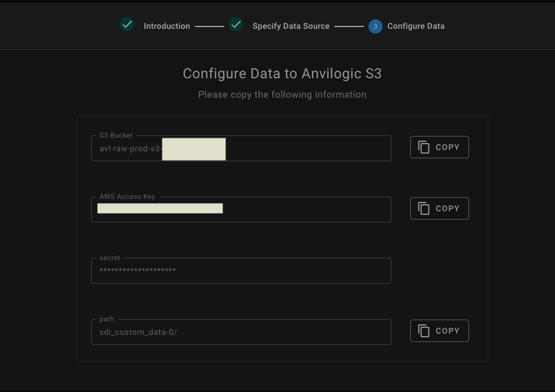Screen dimensions: 555x392
Task: Go to the Introduction step
Action: pos(167,26)
